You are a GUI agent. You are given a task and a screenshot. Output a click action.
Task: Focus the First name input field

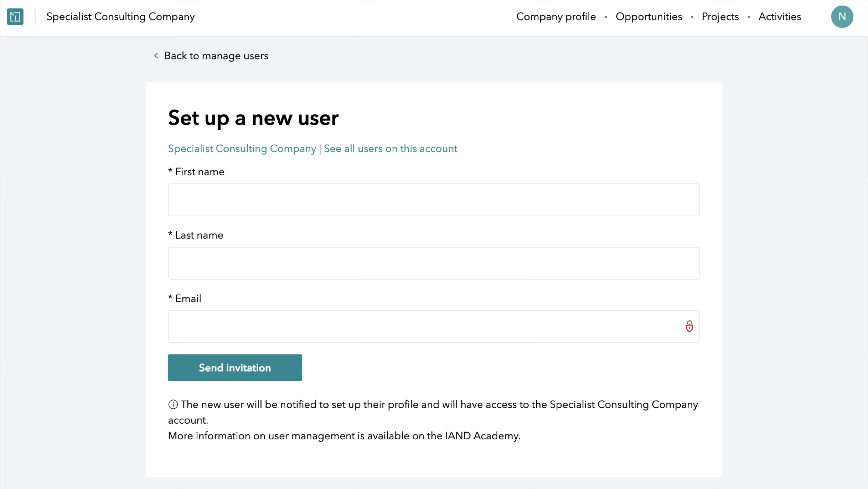coord(434,200)
